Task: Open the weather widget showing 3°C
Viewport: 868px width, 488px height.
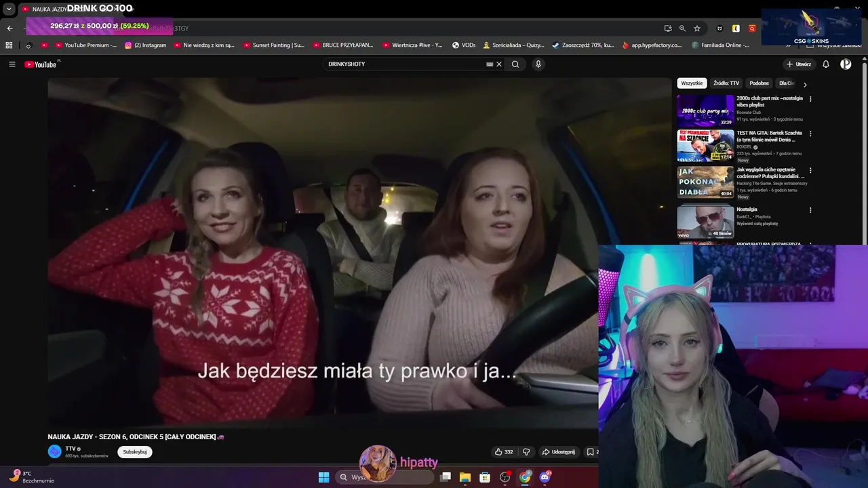Action: (x=31, y=476)
